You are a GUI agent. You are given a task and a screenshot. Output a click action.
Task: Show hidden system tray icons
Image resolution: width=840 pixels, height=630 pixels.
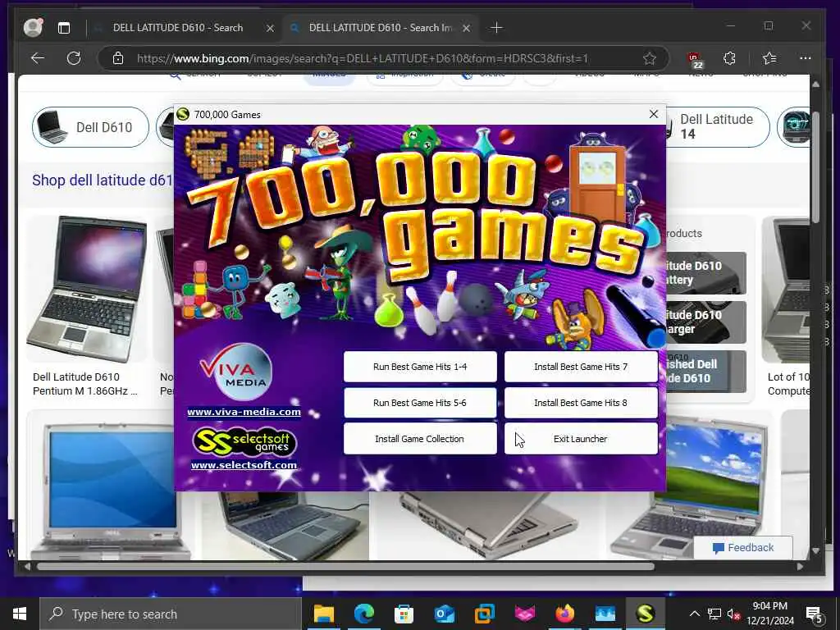tap(694, 614)
